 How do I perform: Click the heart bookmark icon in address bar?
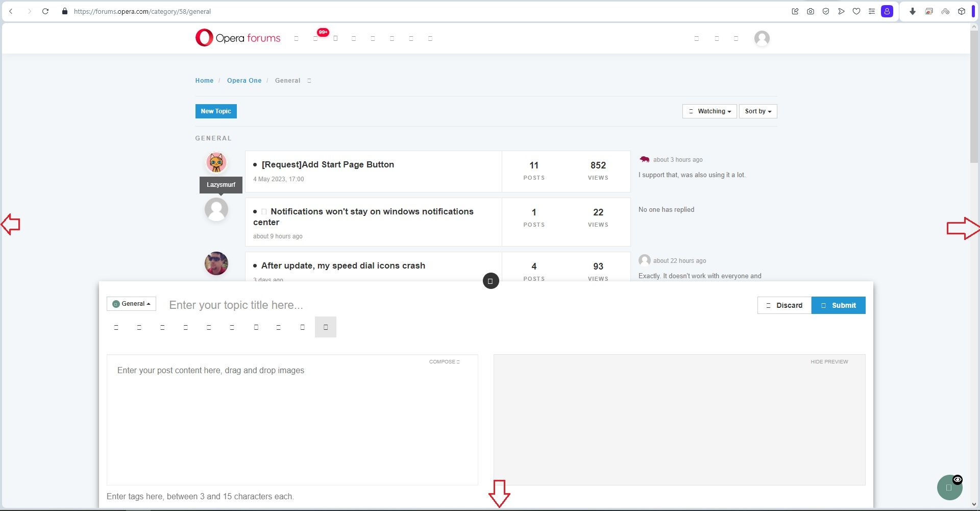point(856,11)
